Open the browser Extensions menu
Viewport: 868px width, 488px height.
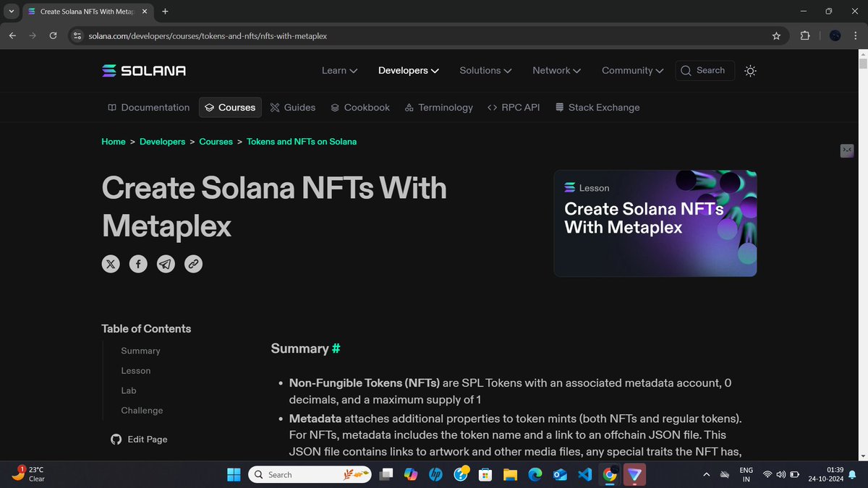coord(805,35)
